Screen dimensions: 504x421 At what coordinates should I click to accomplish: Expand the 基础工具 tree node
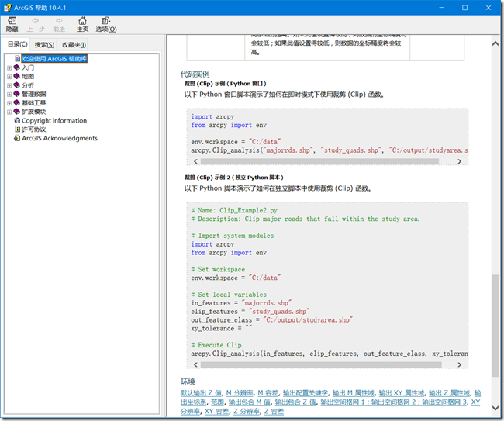pyautogui.click(x=9, y=103)
